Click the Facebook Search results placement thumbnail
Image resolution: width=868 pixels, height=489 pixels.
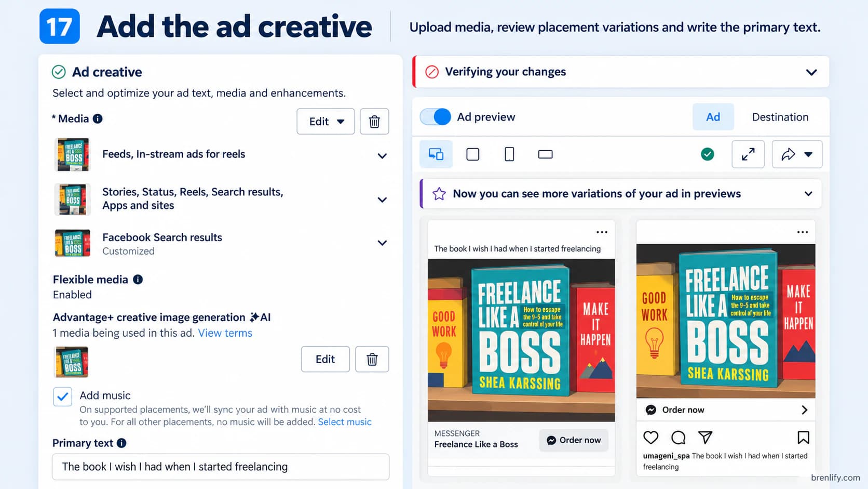tap(73, 243)
